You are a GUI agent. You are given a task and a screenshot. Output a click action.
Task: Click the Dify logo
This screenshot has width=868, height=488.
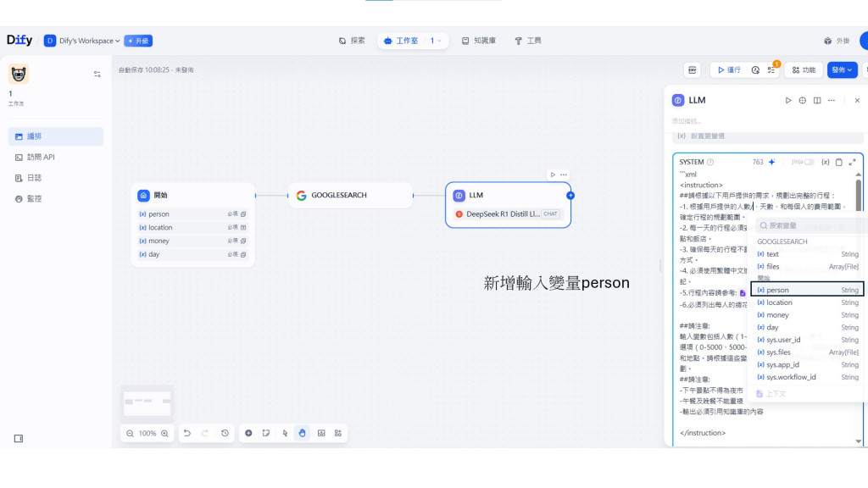pyautogui.click(x=19, y=41)
